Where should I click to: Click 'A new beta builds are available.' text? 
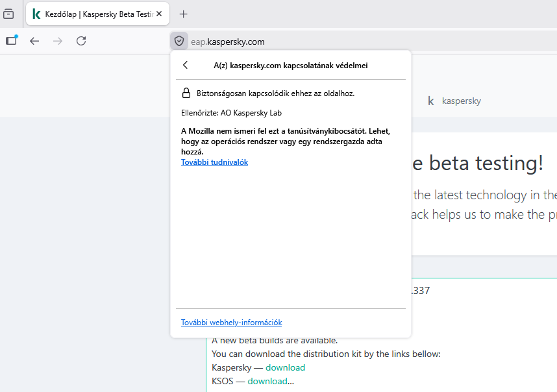tap(275, 341)
